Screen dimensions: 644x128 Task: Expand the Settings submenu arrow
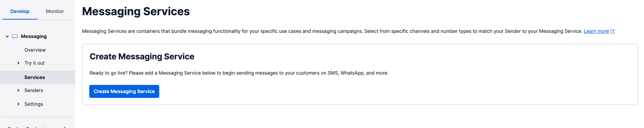(18, 104)
